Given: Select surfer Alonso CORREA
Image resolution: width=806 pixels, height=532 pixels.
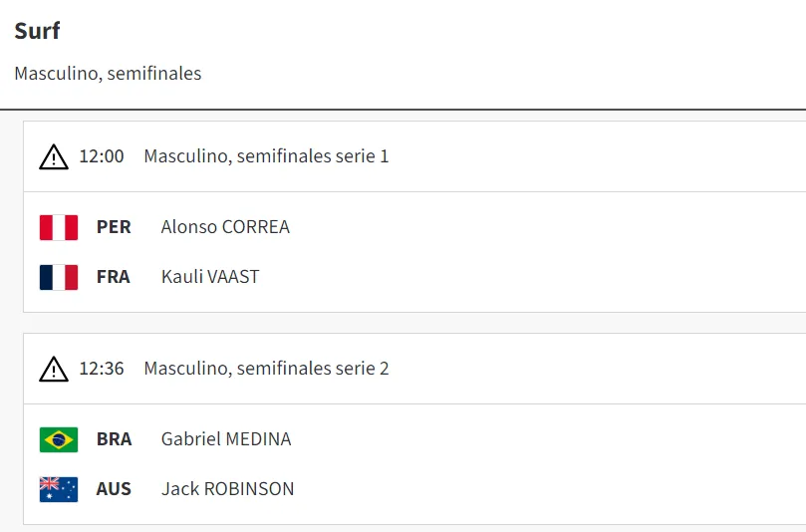Looking at the screenshot, I should (225, 227).
